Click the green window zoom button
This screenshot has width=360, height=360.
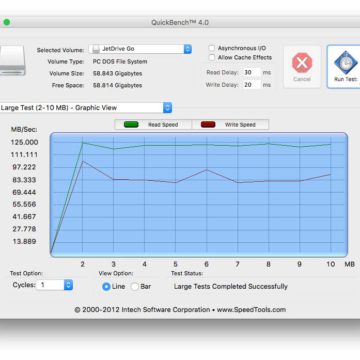tap(7, 22)
